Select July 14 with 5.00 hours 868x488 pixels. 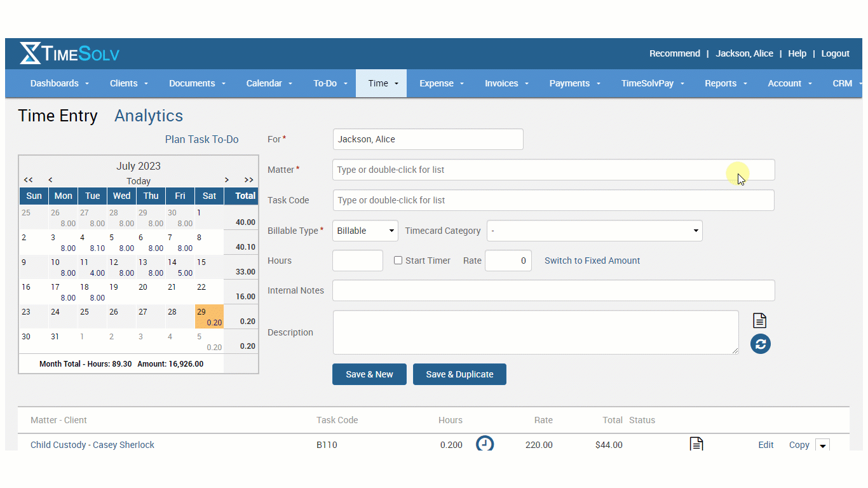coord(180,267)
